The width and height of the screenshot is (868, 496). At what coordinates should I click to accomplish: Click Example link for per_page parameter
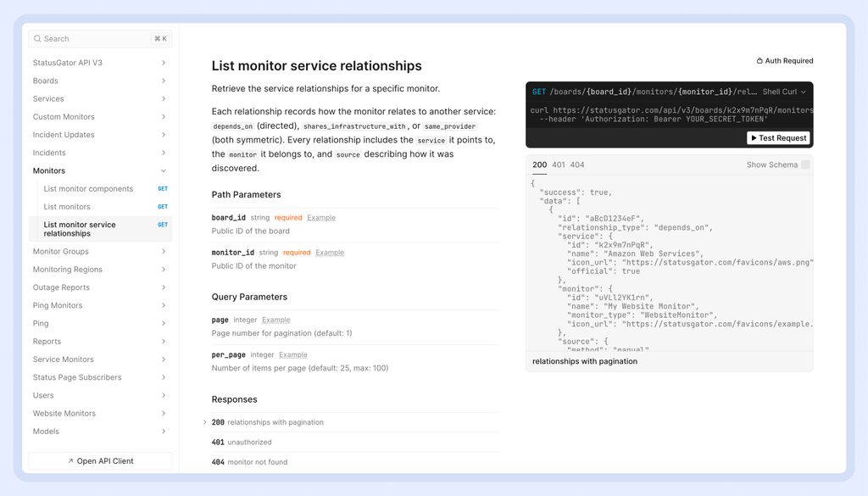click(x=292, y=355)
